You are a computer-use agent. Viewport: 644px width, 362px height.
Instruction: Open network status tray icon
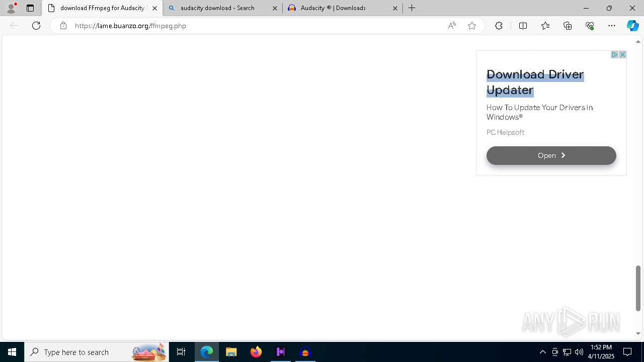point(567,352)
